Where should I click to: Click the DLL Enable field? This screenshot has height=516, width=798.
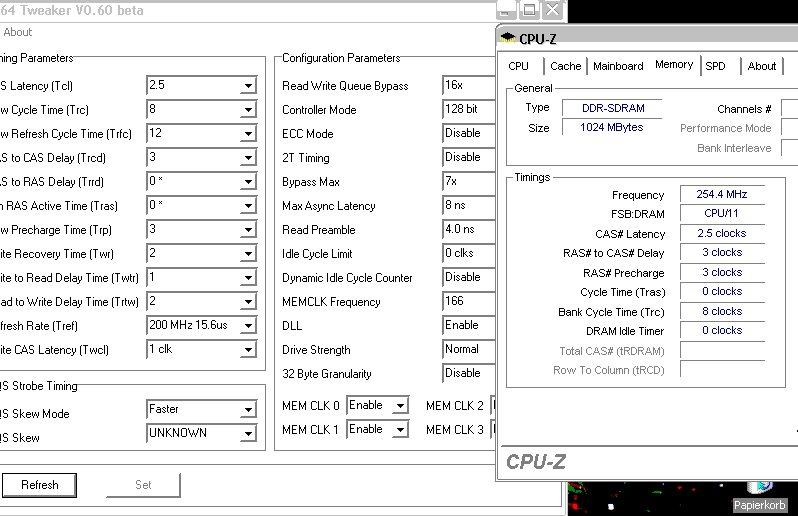point(469,325)
